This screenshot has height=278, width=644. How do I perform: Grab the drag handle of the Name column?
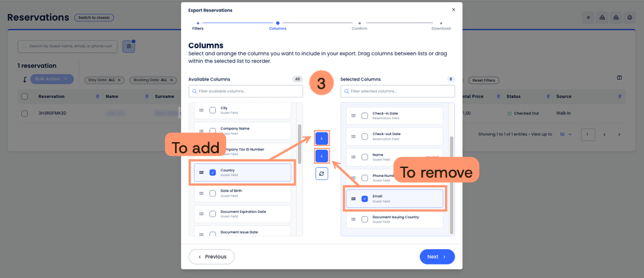(353, 157)
